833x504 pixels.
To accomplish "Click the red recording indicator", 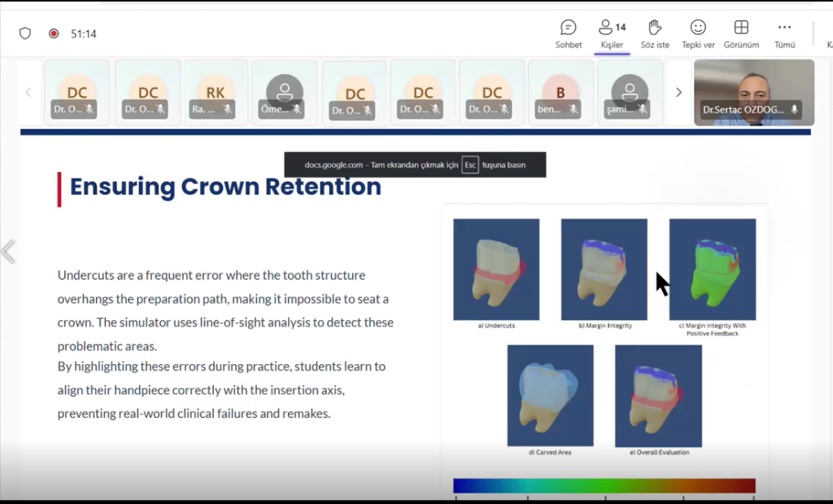I will point(54,33).
